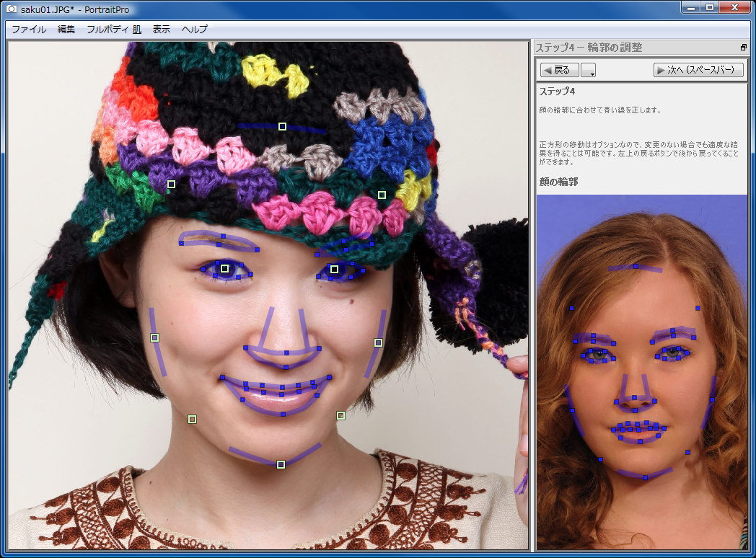Viewport: 756px width, 558px height.
Task: Click the 顔の輪郭 heading
Action: 558,182
